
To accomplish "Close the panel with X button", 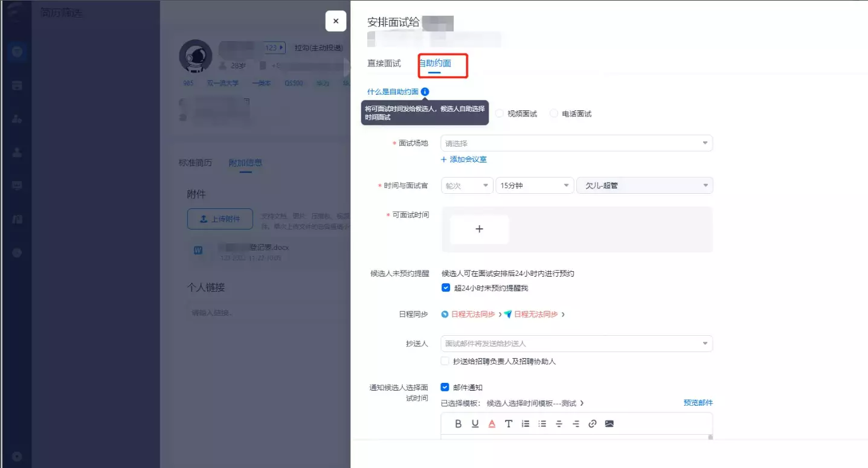I will pos(336,21).
